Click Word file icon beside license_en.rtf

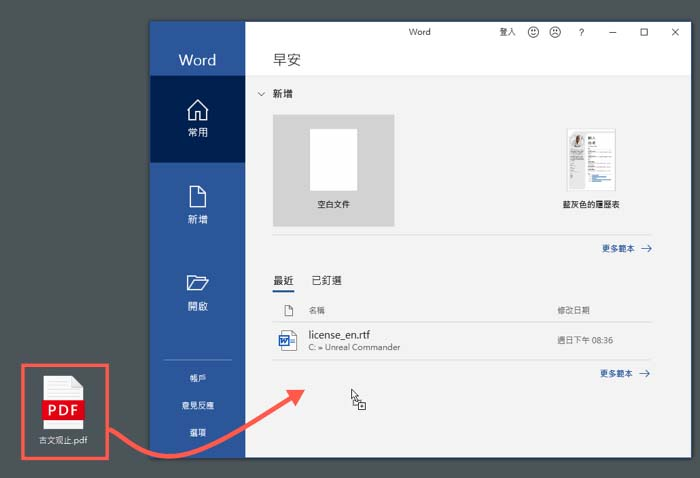[288, 341]
